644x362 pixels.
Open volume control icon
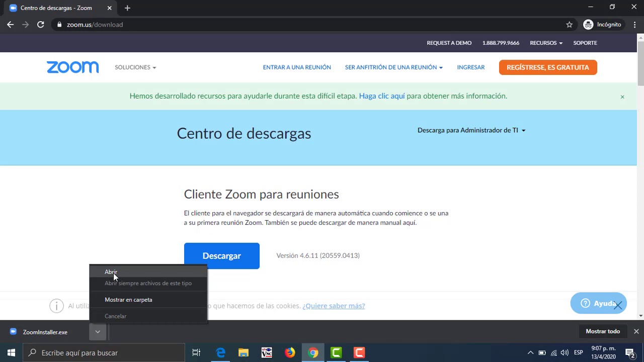tap(565, 352)
